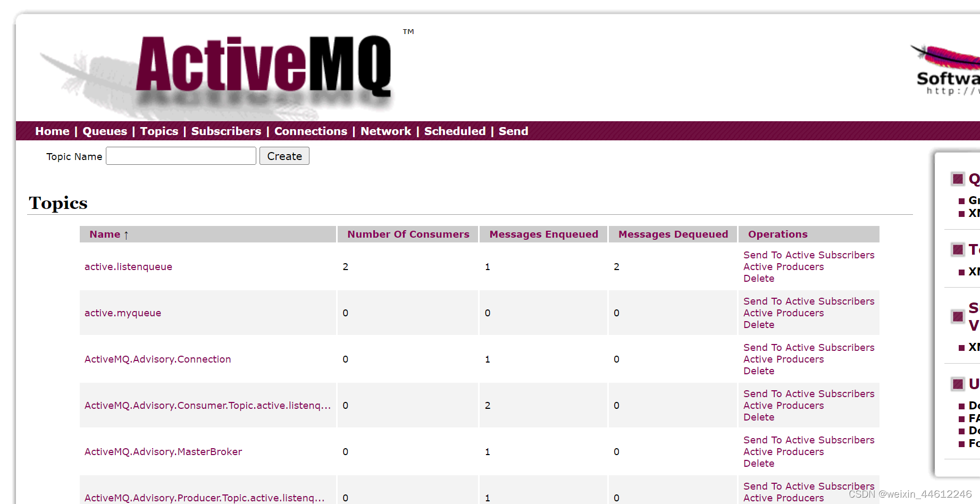This screenshot has width=980, height=504.
Task: Focus the Topic Name input field
Action: coord(181,156)
